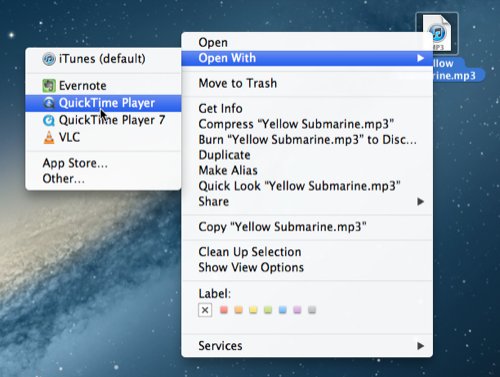This screenshot has width=500, height=377.
Task: Click the Evernote elephant icon
Action: (x=49, y=86)
